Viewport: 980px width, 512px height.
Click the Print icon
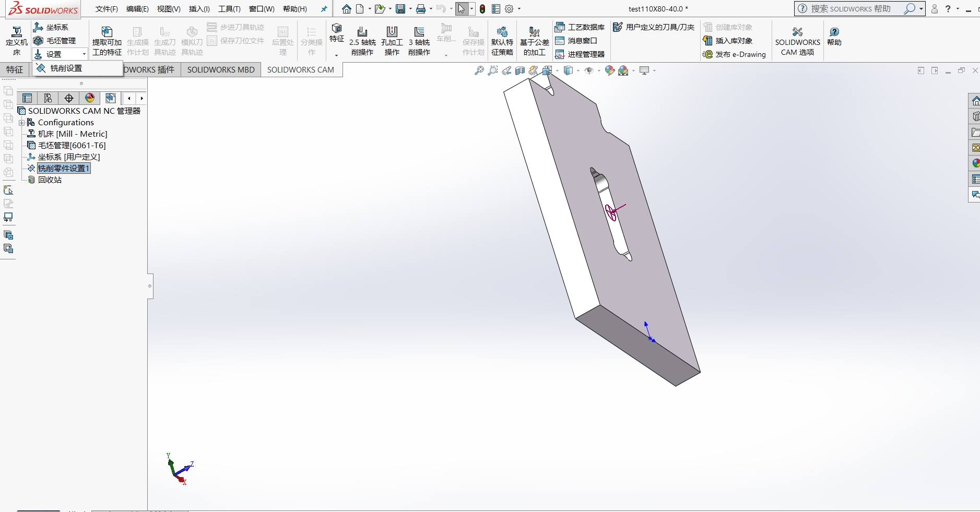421,9
